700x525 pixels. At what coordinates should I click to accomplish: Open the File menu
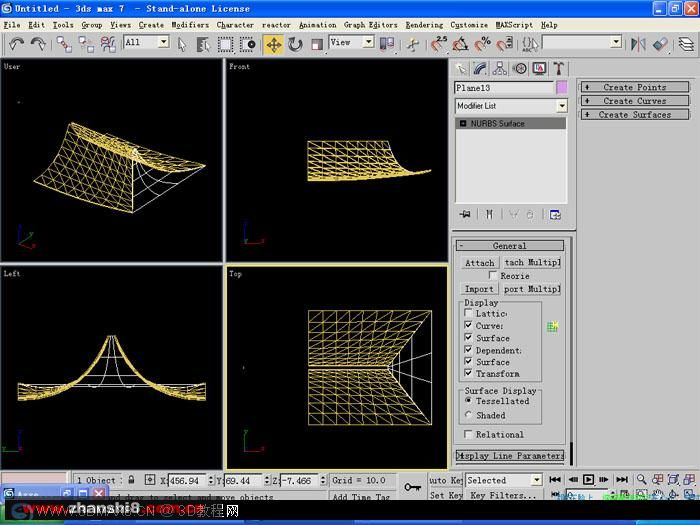[12, 25]
